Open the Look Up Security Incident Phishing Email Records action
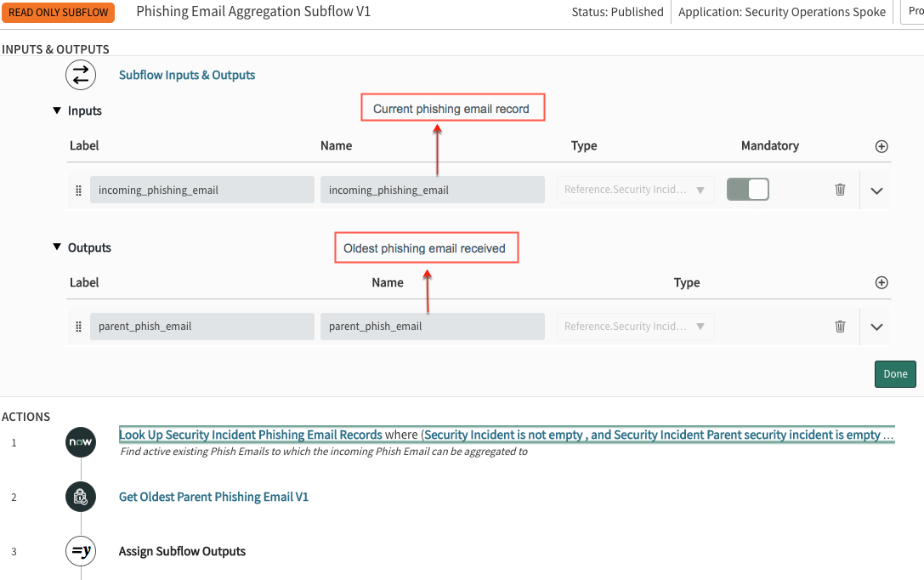924x580 pixels. coord(251,435)
